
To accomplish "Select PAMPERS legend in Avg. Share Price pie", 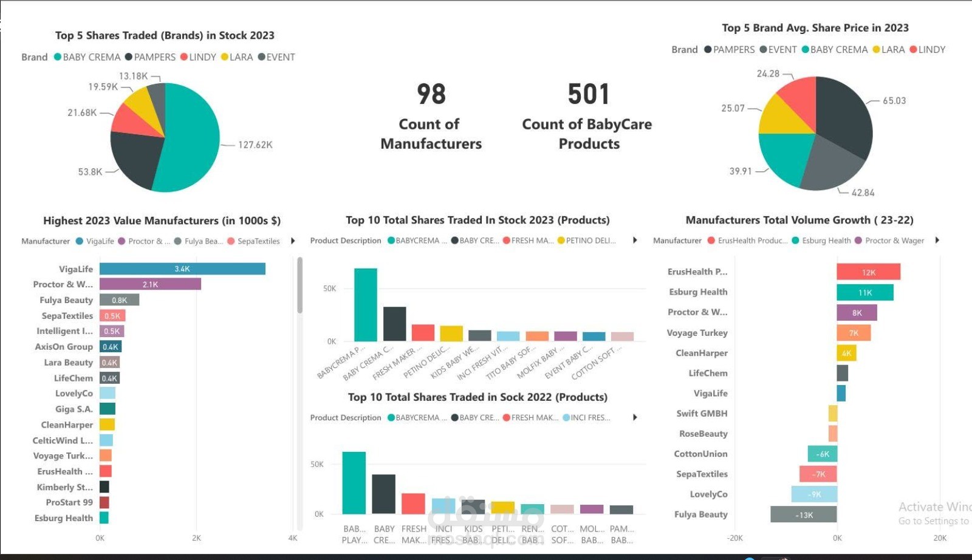I will pyautogui.click(x=730, y=50).
